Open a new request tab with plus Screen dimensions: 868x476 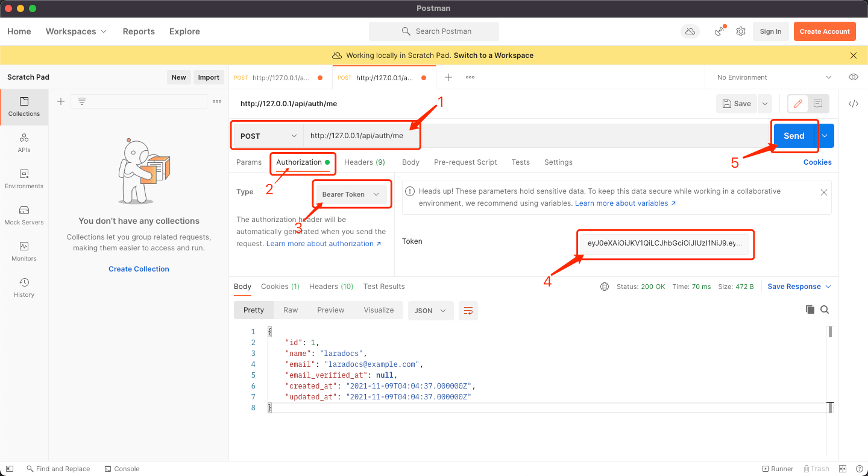point(448,77)
